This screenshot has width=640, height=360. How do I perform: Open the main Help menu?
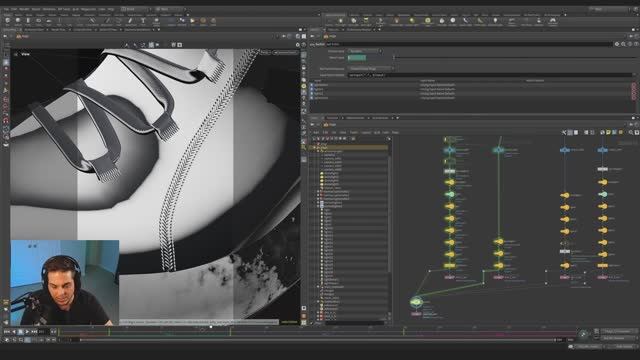pos(111,9)
